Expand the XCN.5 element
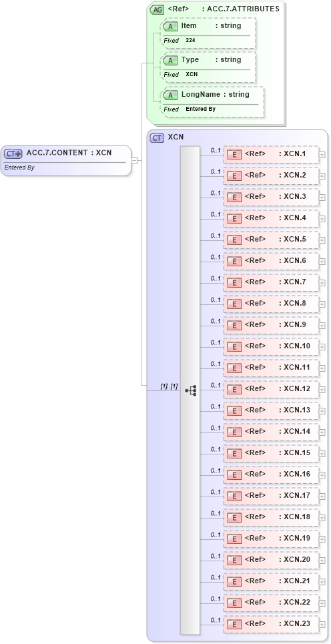331x644 pixels. point(322,240)
